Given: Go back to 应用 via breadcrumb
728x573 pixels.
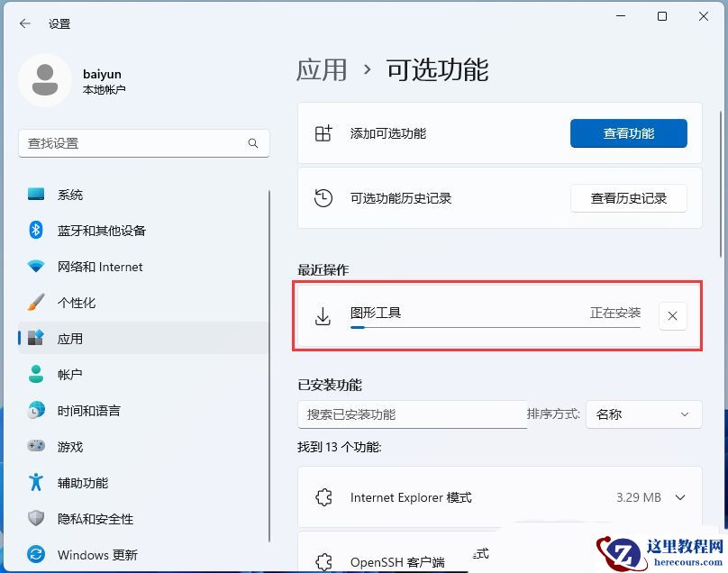Looking at the screenshot, I should point(322,70).
